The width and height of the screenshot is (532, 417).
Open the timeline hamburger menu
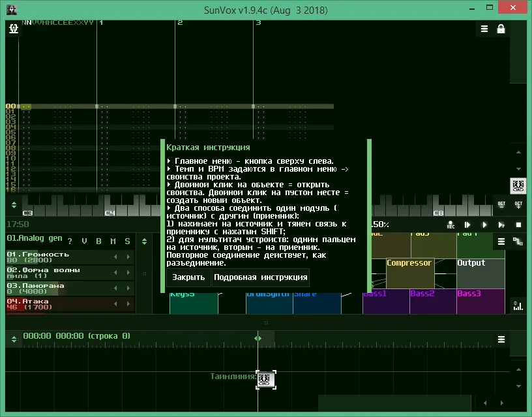[501, 339]
